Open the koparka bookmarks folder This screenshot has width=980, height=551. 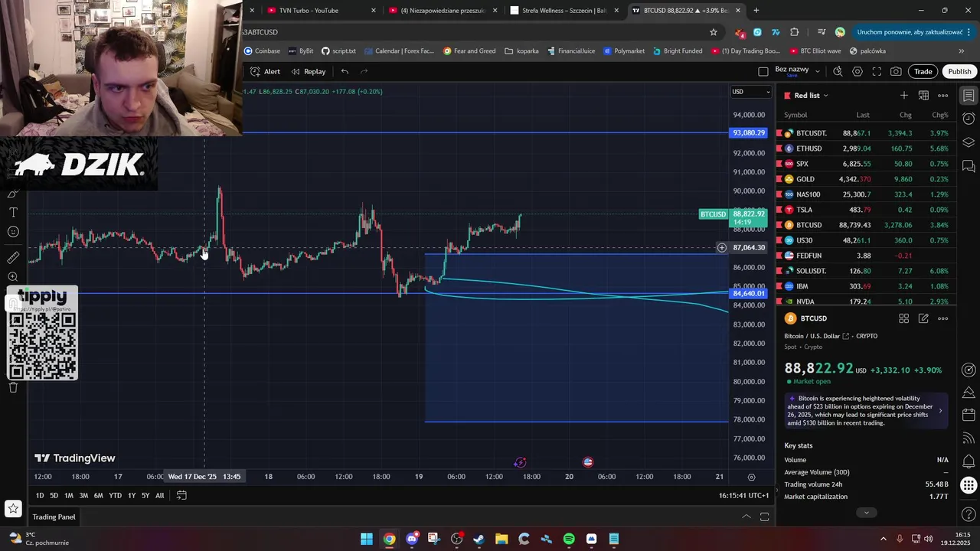(x=521, y=51)
